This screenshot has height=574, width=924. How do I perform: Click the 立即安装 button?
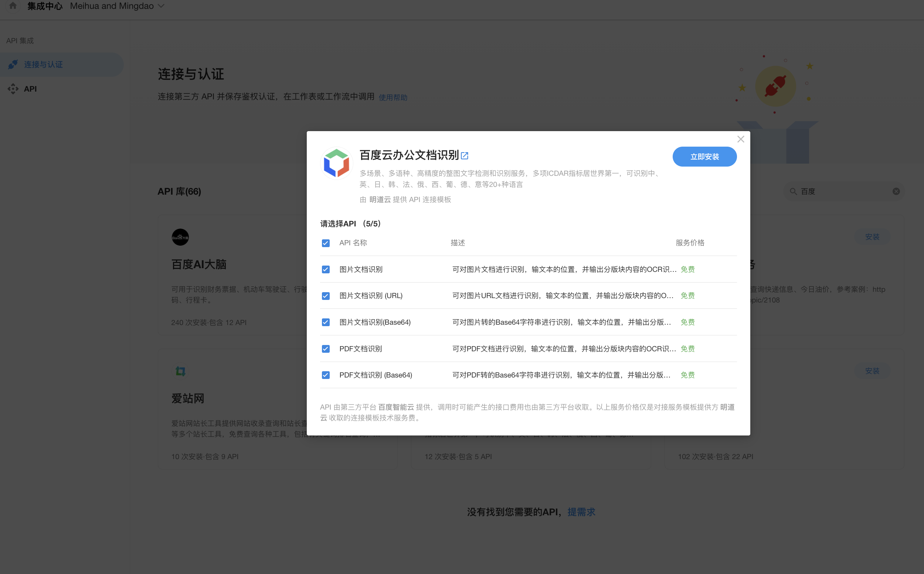point(704,157)
